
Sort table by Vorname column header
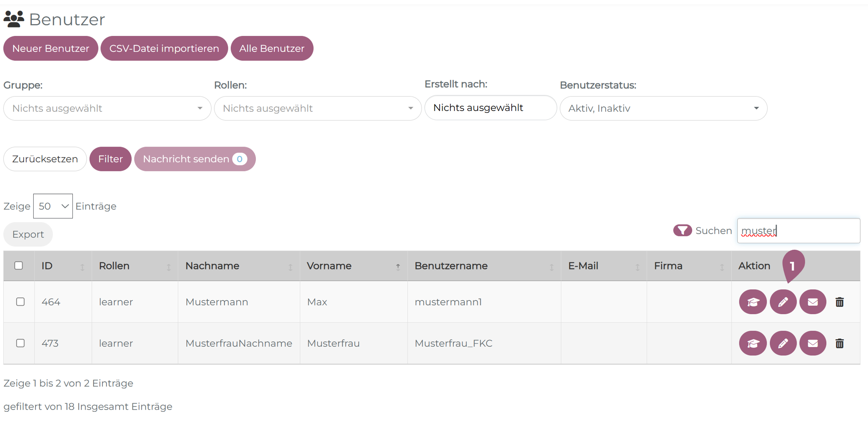pyautogui.click(x=329, y=266)
